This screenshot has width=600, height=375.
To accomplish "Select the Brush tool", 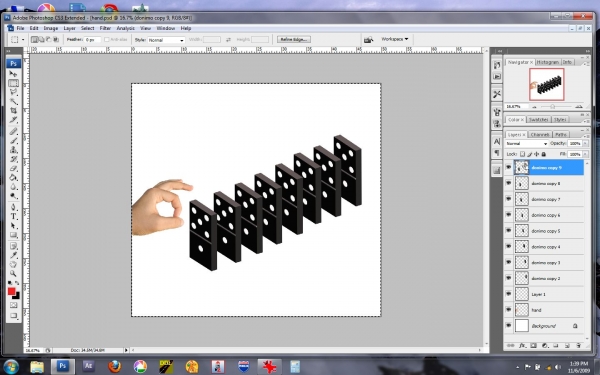I will [13, 140].
